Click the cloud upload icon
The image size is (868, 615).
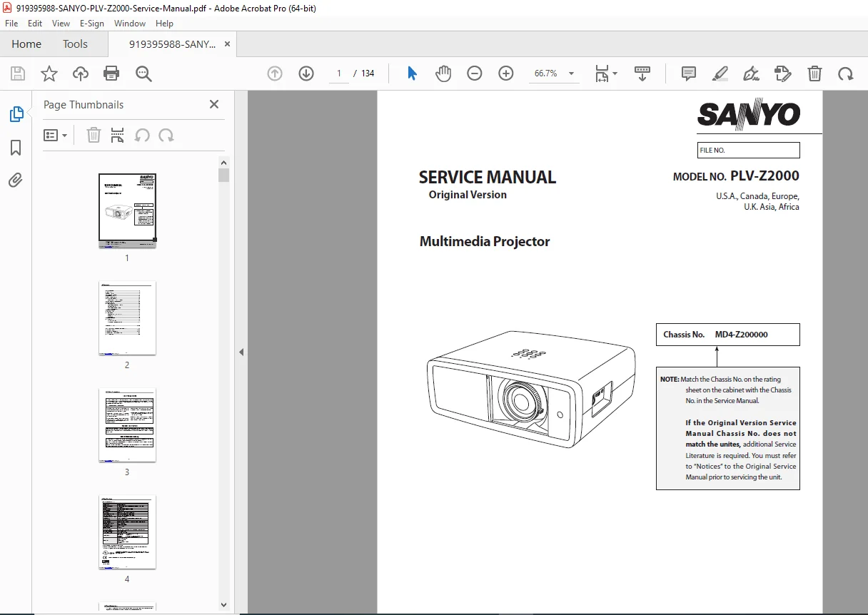coord(81,73)
